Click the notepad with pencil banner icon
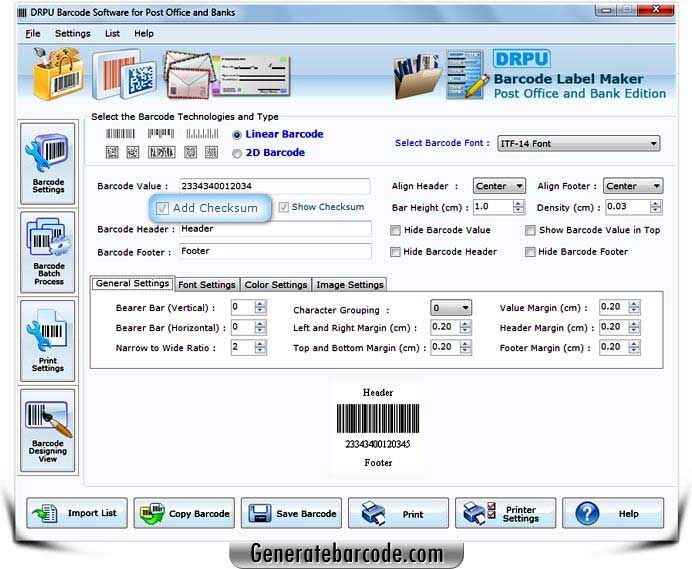 [467, 74]
